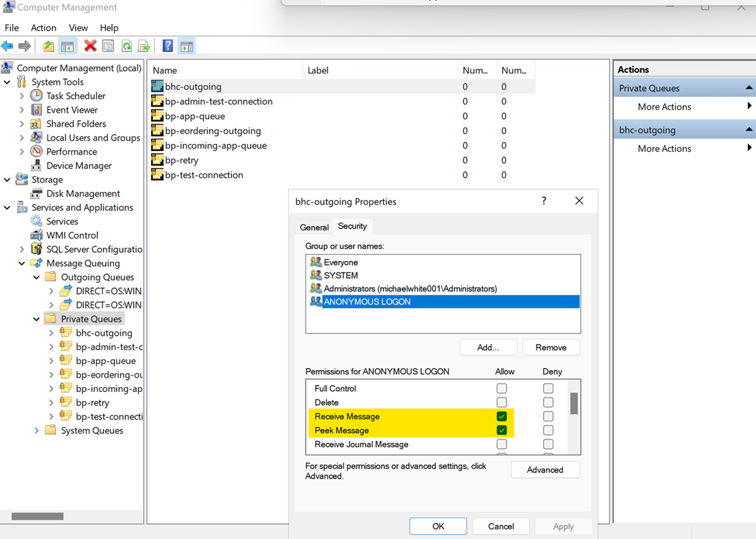Viewport: 756px width, 539px height.
Task: Click the Up One Level folder icon
Action: click(49, 46)
